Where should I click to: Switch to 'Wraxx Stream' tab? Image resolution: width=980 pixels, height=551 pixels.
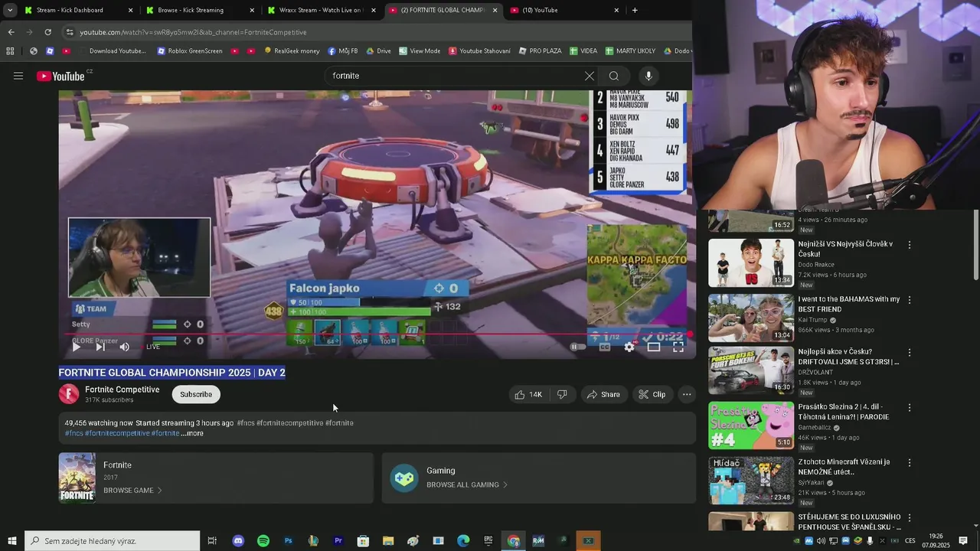[320, 10]
